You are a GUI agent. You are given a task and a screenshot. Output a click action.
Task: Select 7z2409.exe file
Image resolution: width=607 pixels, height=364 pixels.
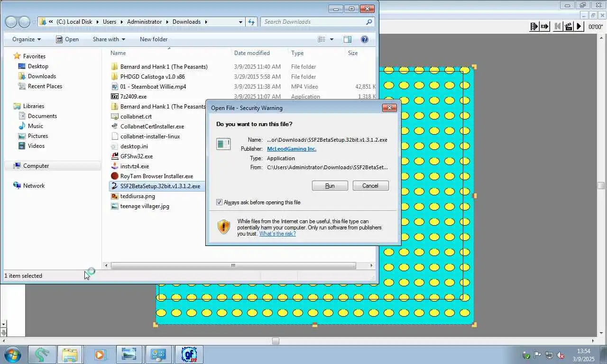click(x=133, y=97)
